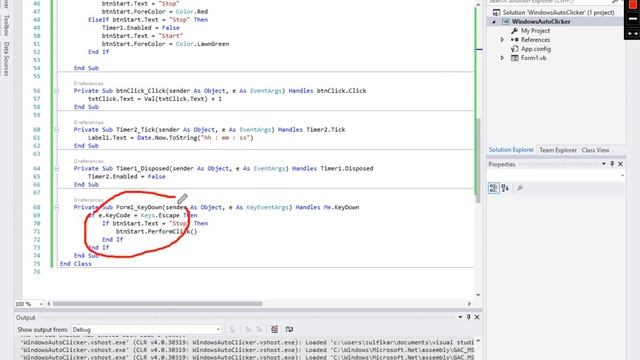640x360 pixels.
Task: Collapse the Timer1_Disposed sub outline
Action: (57, 168)
